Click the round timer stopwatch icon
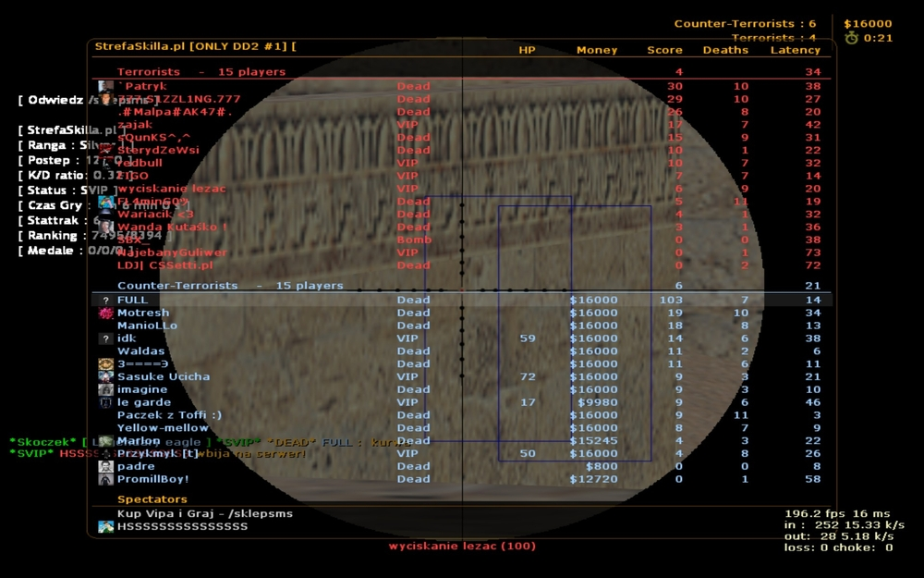This screenshot has width=924, height=578. 851,38
